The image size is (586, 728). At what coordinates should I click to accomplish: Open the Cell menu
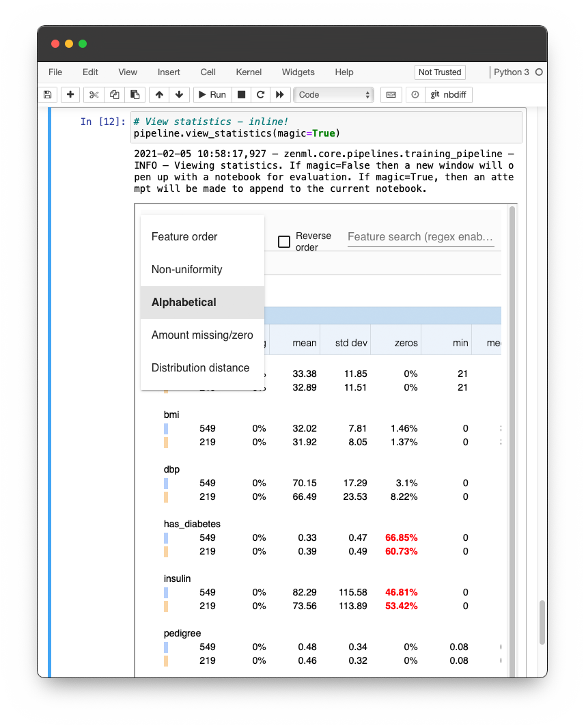coord(208,72)
